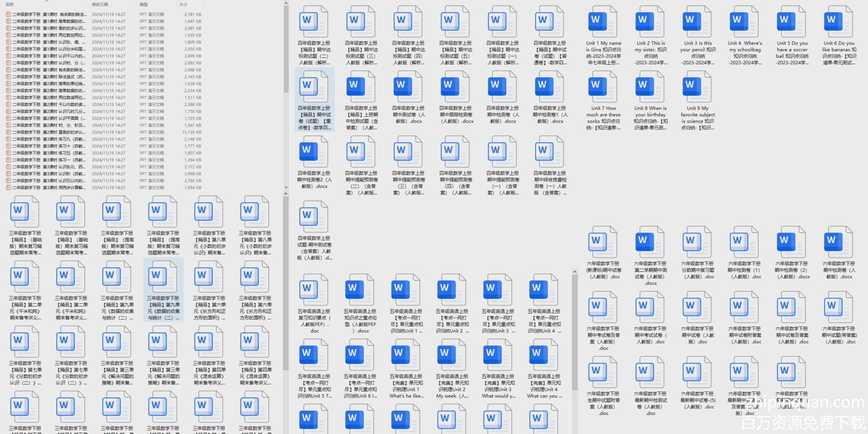Select 四年级数学上册 期中达标测试题（二）Word file
Screen dimensions: 868x434
[x=314, y=36]
